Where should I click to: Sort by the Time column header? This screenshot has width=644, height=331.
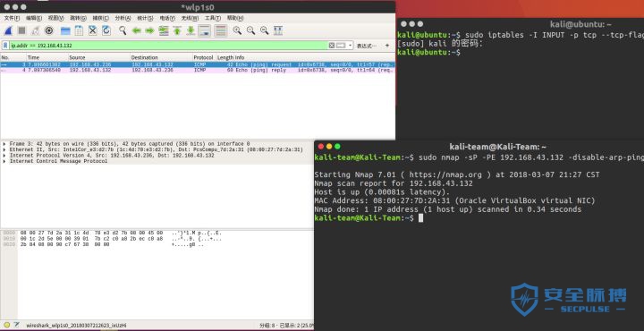47,57
